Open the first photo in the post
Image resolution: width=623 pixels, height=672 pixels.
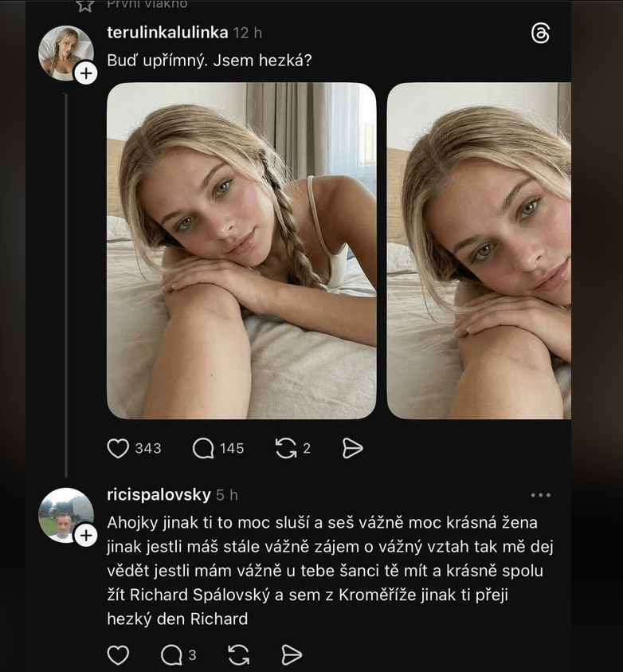241,250
